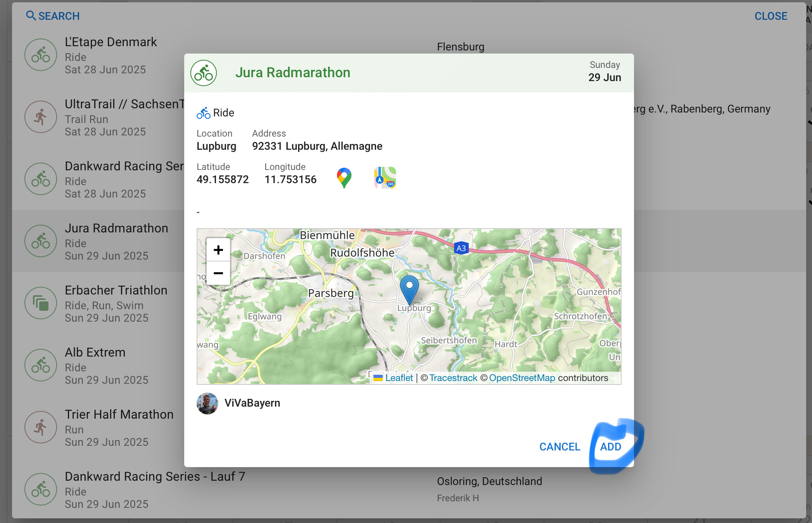
Task: Open location in Apple Maps icon
Action: pyautogui.click(x=385, y=178)
